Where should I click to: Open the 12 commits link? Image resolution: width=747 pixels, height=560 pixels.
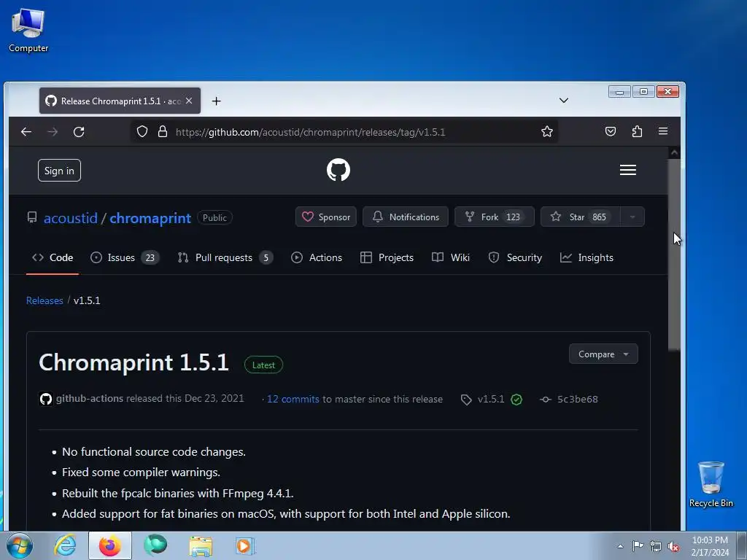(x=293, y=399)
